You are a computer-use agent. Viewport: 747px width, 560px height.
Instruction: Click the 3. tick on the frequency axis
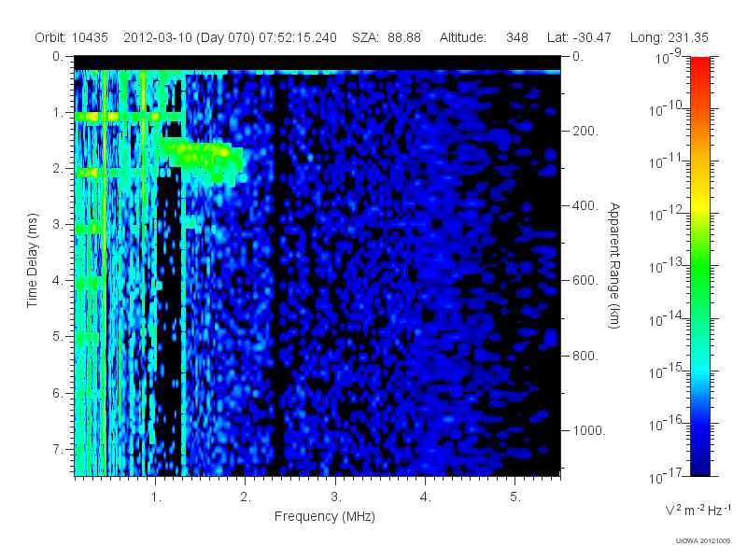[336, 497]
